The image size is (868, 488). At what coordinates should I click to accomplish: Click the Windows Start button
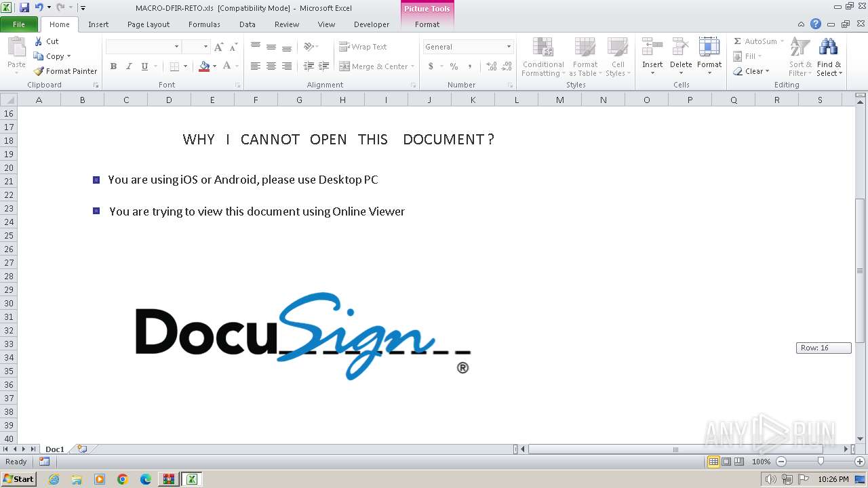[18, 479]
